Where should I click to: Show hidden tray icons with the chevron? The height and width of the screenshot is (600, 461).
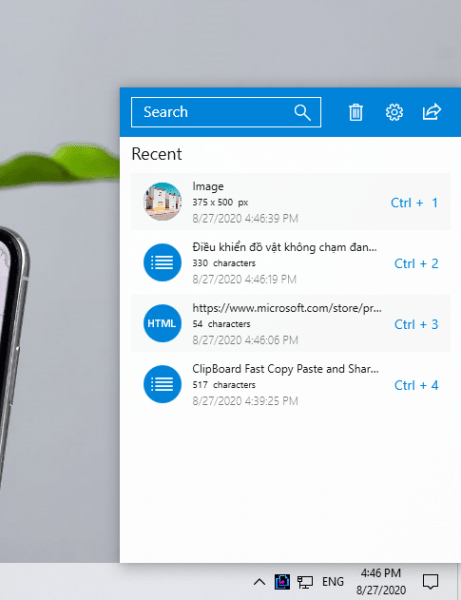point(259,582)
